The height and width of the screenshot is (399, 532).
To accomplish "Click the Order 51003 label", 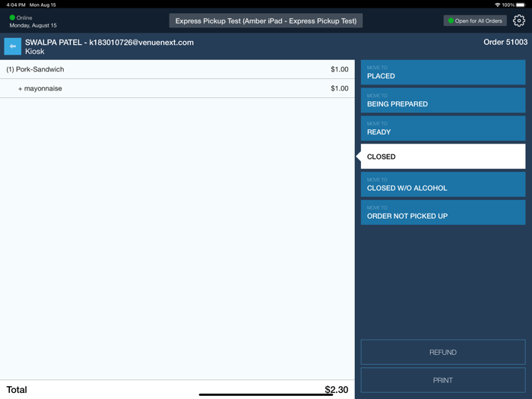I will coord(505,42).
